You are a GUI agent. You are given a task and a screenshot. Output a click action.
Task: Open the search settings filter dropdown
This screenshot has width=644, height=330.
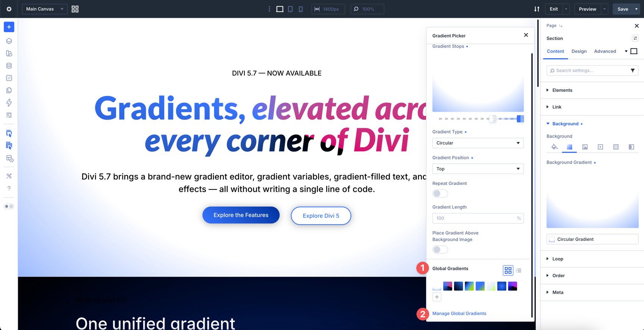click(632, 70)
